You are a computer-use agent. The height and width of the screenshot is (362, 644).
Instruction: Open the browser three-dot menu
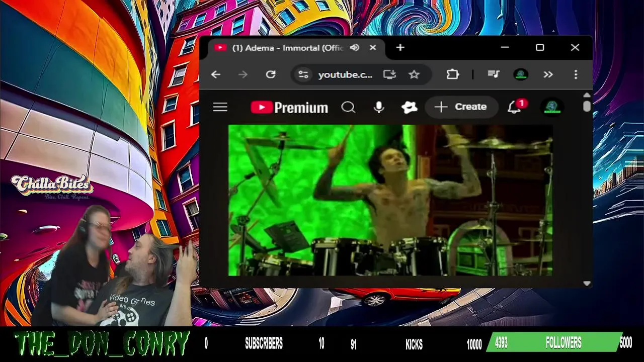coord(576,74)
